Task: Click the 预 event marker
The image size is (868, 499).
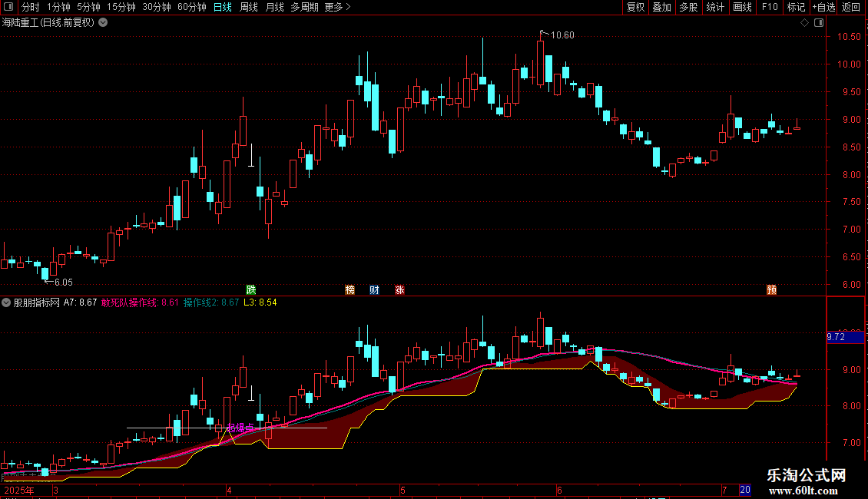Action: [x=772, y=290]
